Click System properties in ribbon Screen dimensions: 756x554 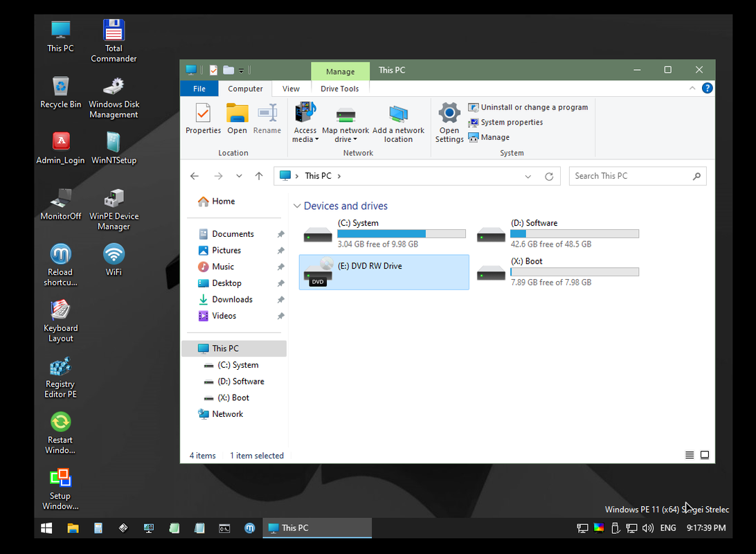click(506, 123)
